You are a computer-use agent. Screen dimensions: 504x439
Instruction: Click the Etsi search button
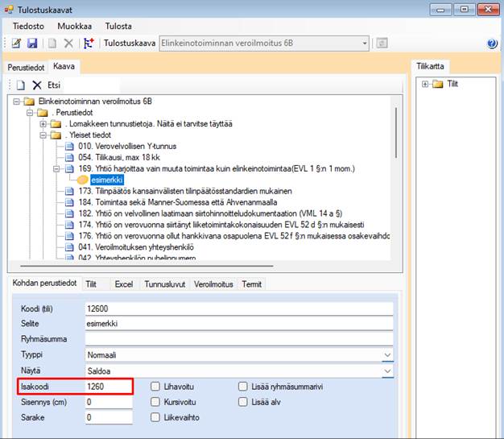coord(54,85)
